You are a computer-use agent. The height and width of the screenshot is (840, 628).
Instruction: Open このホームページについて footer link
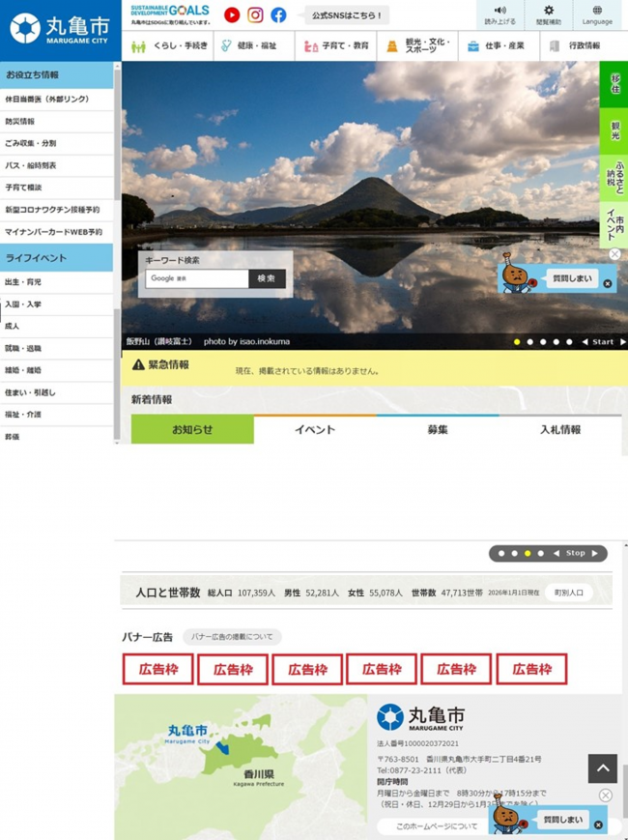[x=435, y=826]
